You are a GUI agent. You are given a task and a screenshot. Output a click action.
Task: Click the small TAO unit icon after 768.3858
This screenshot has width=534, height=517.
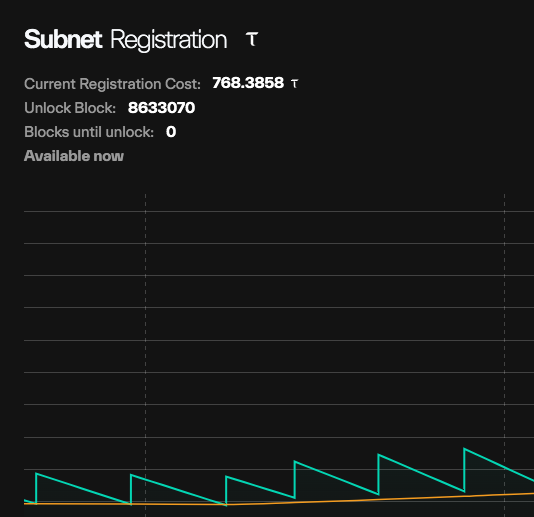point(295,83)
